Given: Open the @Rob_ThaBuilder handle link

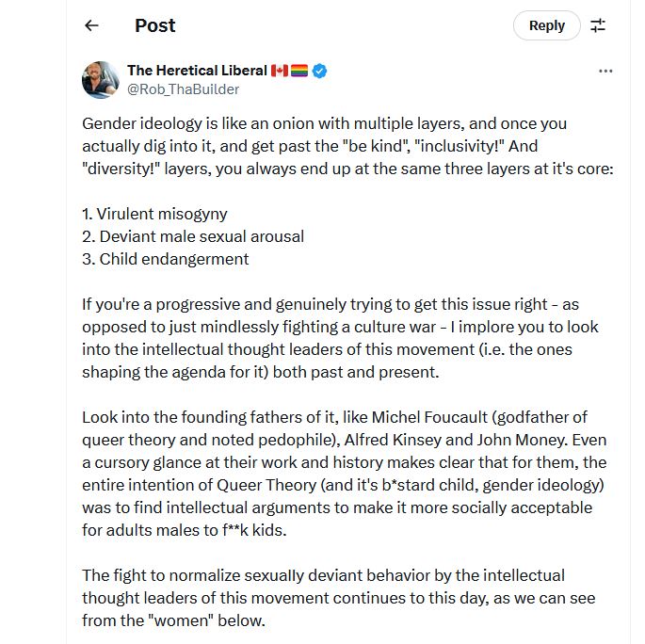Looking at the screenshot, I should tap(183, 89).
